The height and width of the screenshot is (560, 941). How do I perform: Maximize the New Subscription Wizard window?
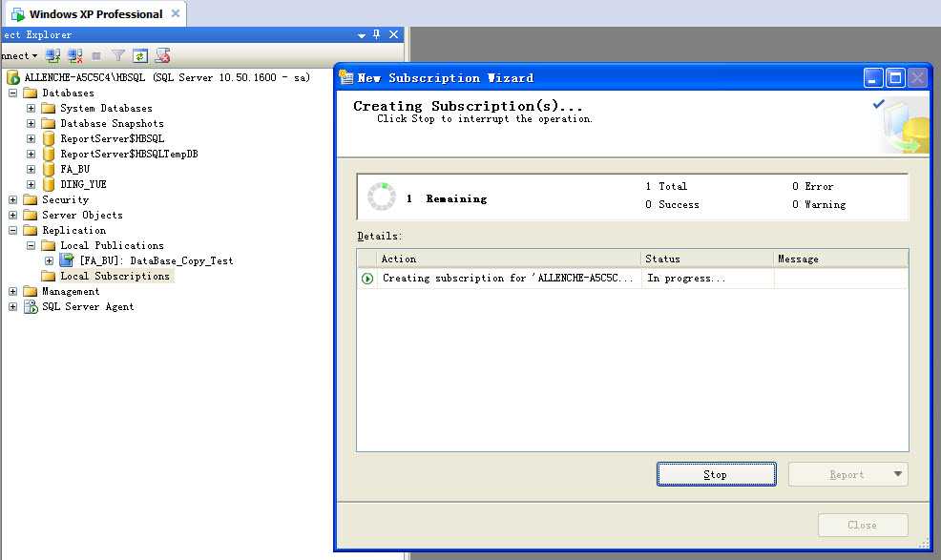pyautogui.click(x=895, y=77)
